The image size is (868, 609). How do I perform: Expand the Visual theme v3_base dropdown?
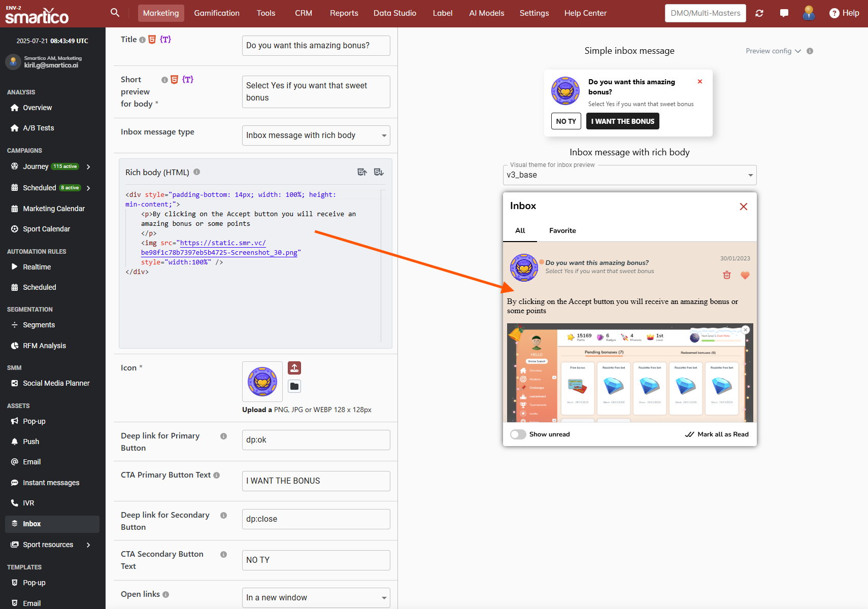tap(629, 175)
